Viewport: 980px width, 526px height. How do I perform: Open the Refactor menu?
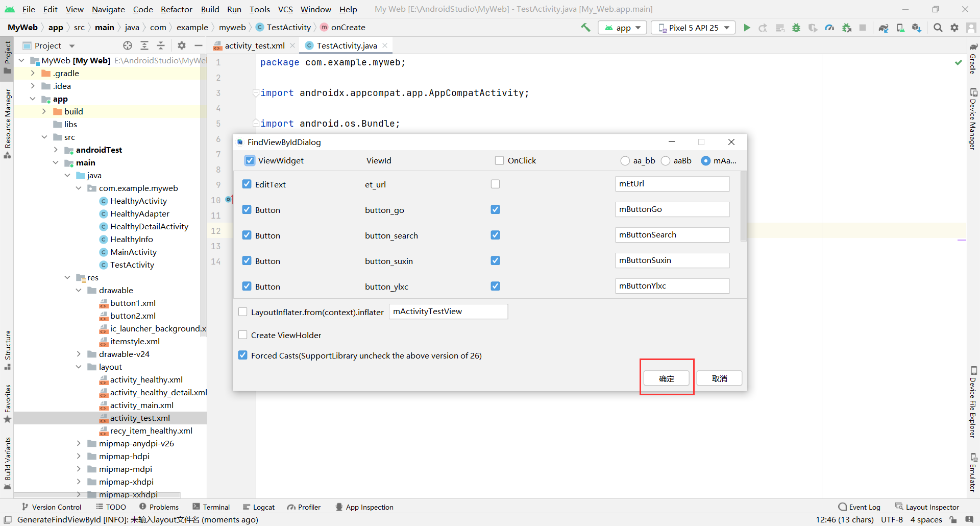[176, 9]
